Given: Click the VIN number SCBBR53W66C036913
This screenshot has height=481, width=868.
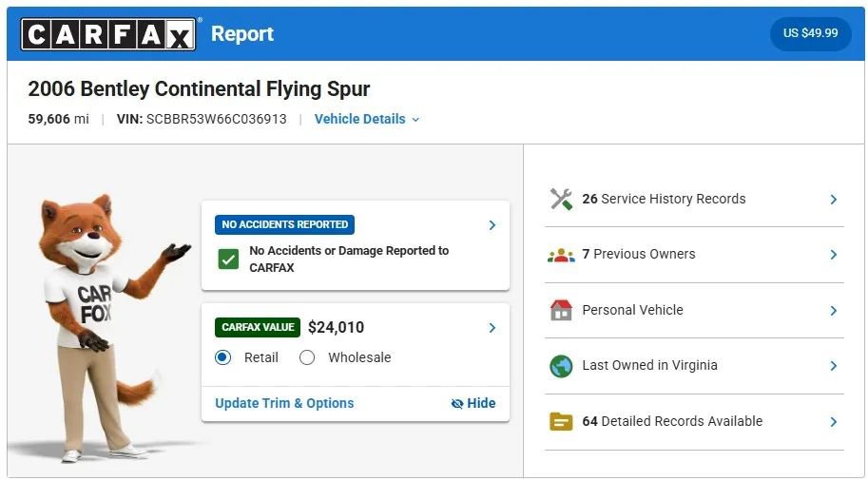Looking at the screenshot, I should (217, 119).
